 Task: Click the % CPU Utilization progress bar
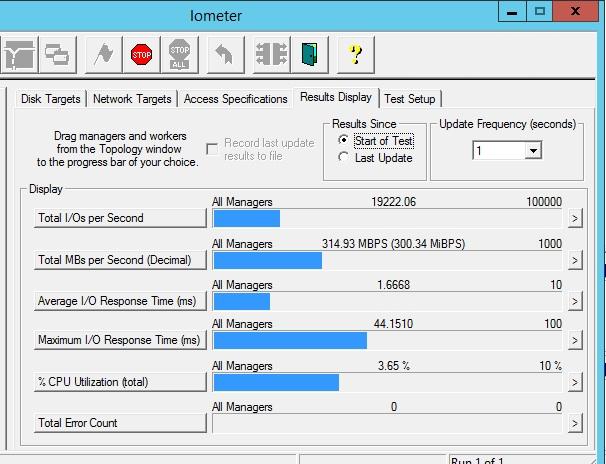pos(387,382)
